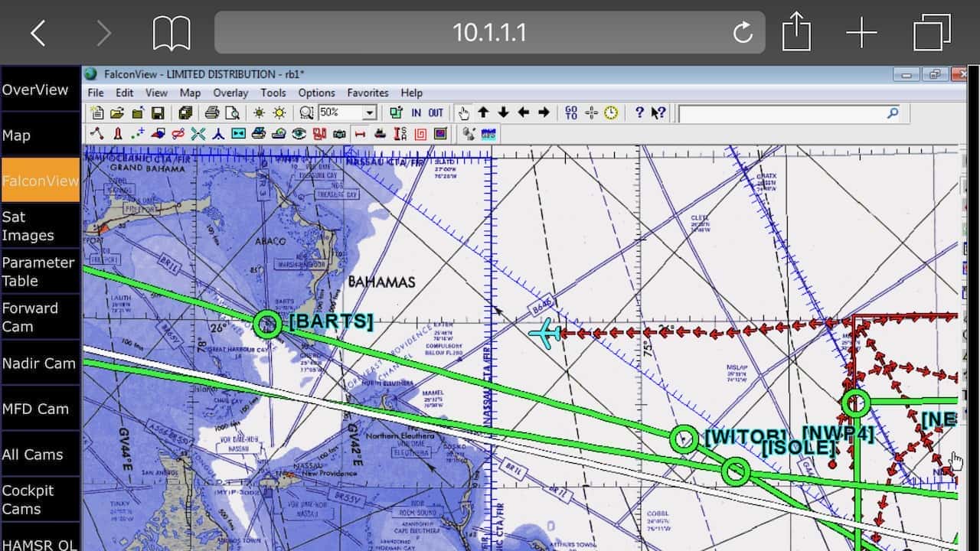The width and height of the screenshot is (980, 551).
Task: Click the OUT zoom-out button
Action: (x=436, y=112)
